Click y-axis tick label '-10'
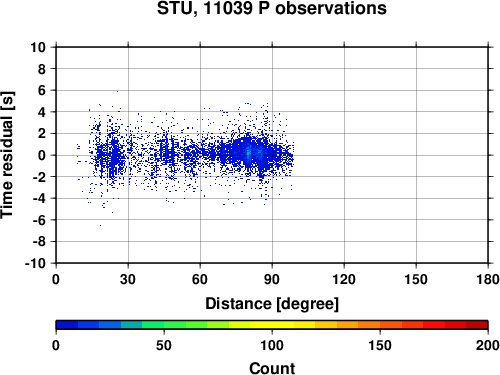 (x=35, y=263)
